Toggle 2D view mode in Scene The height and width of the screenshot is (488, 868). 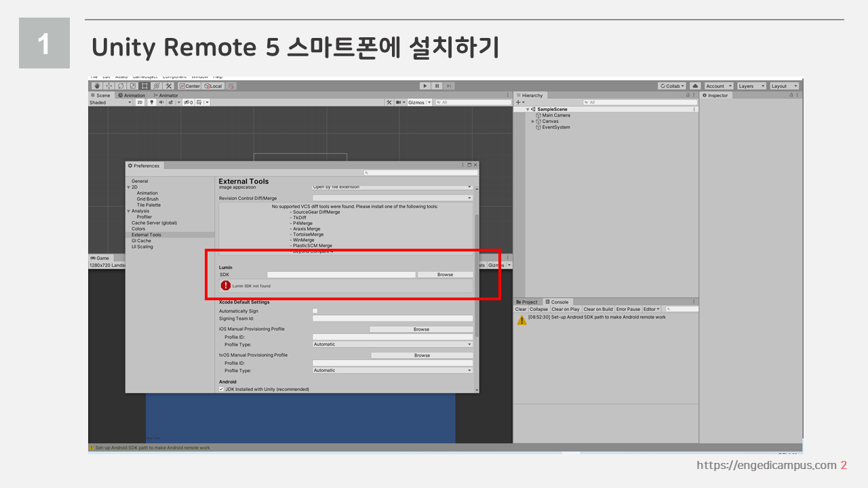(x=140, y=102)
